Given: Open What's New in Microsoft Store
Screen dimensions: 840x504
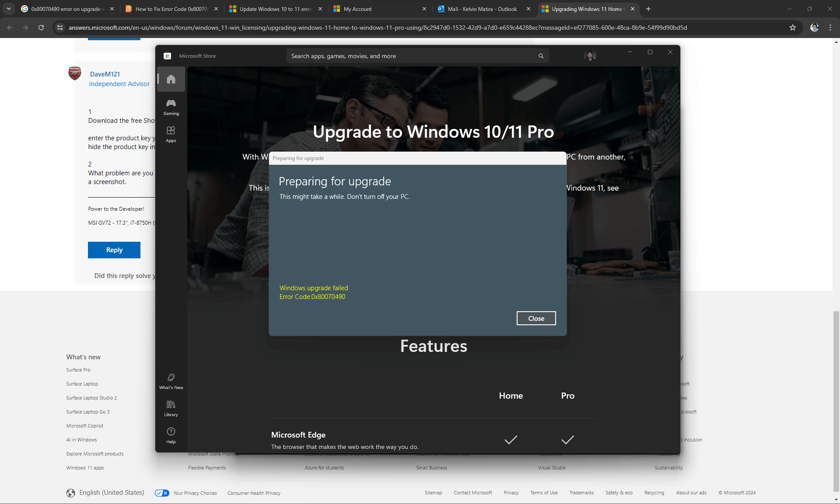Looking at the screenshot, I should click(171, 381).
